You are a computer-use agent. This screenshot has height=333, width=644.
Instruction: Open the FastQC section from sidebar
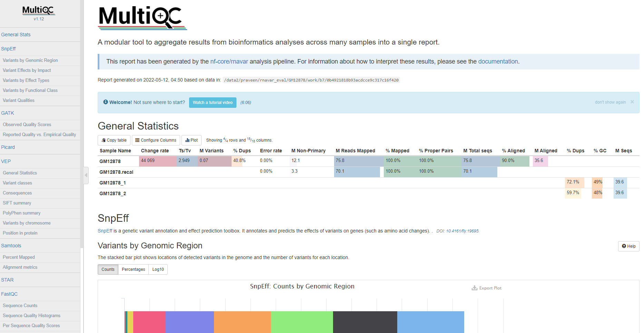[x=9, y=294]
